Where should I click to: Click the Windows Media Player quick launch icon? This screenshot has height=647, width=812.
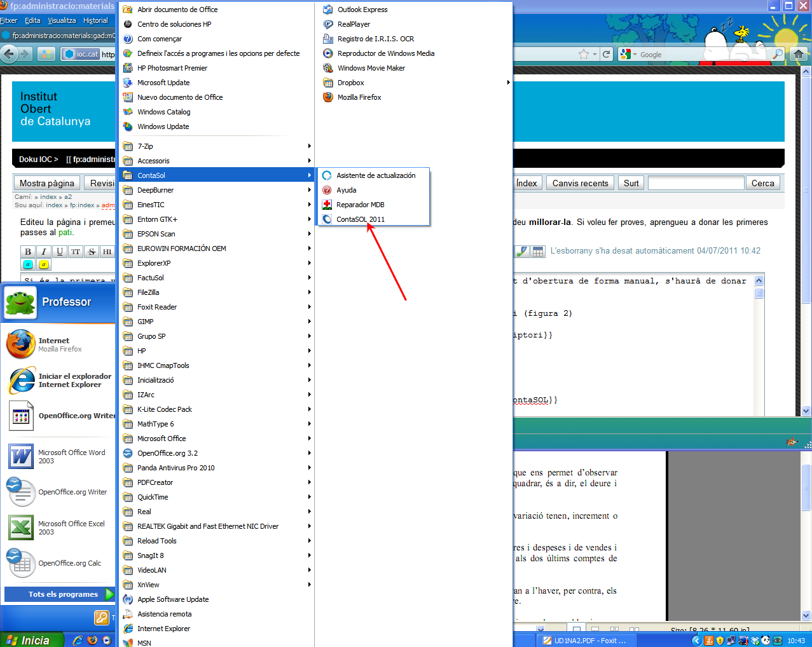click(107, 640)
